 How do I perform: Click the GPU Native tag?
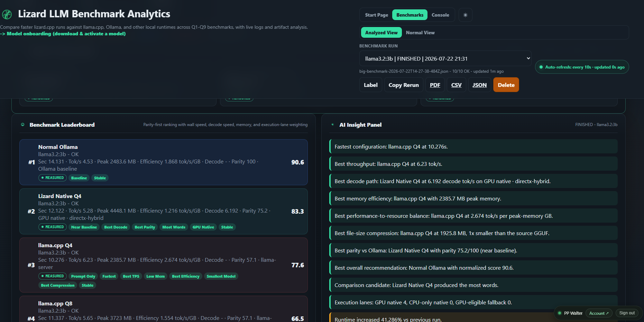coord(203,227)
